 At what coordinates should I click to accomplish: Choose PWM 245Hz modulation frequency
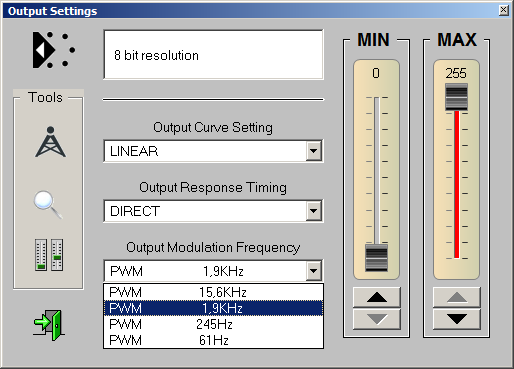pyautogui.click(x=213, y=324)
